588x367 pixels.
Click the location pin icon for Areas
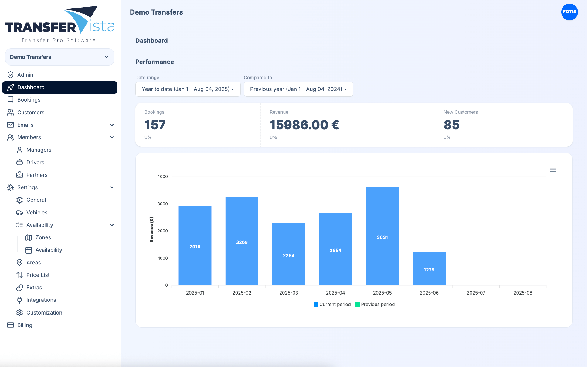(x=20, y=263)
